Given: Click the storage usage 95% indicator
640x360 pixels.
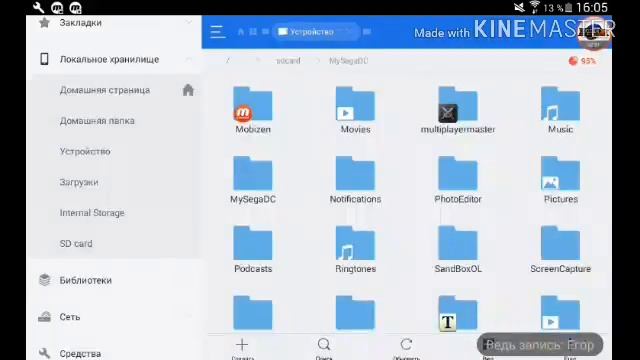Looking at the screenshot, I should coord(582,61).
